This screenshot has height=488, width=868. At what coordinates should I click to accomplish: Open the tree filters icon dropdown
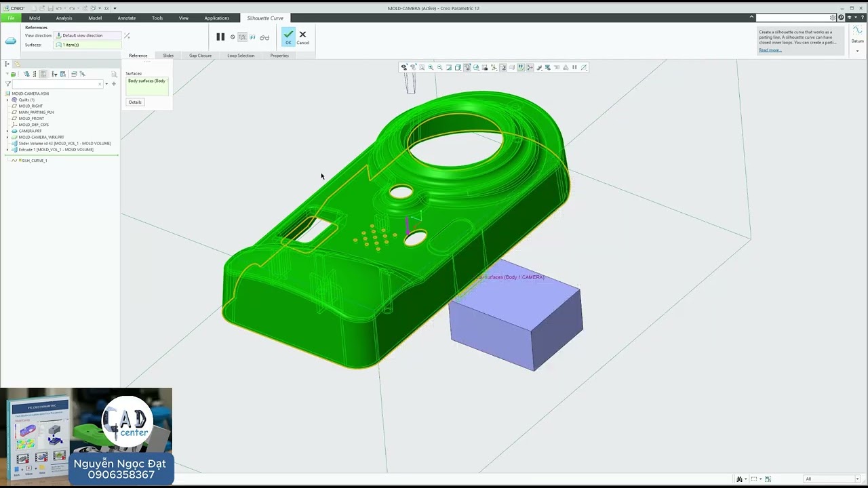(x=54, y=75)
